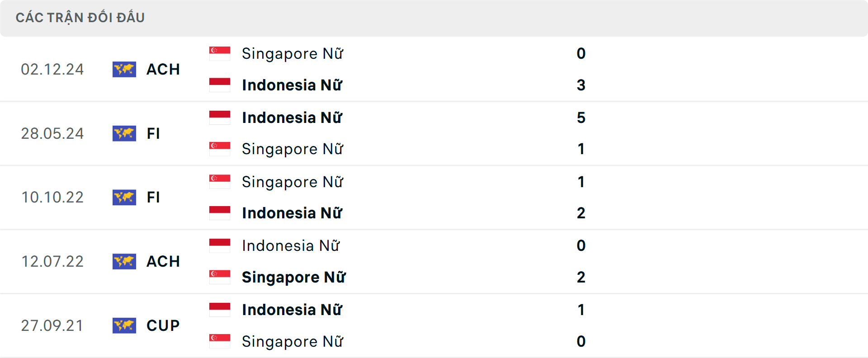Click the score 5 in the 28.05.24 row
The height and width of the screenshot is (358, 868).
point(582,118)
